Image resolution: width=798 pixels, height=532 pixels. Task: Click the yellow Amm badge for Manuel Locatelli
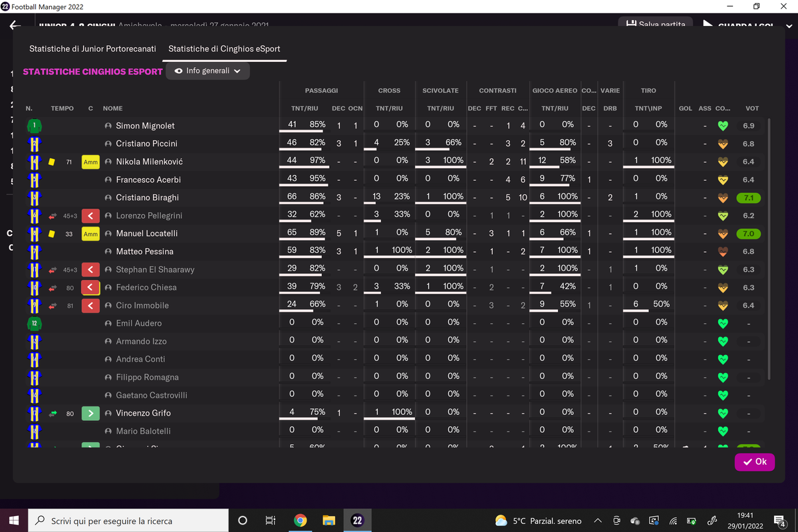pyautogui.click(x=90, y=233)
